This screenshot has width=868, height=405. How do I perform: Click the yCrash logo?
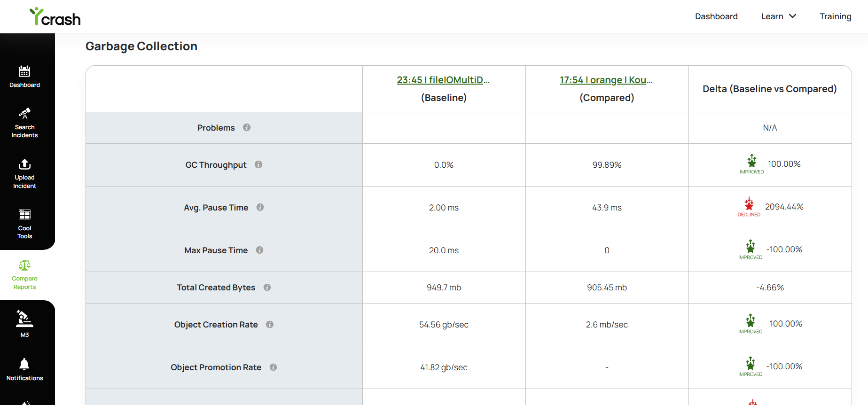click(55, 16)
